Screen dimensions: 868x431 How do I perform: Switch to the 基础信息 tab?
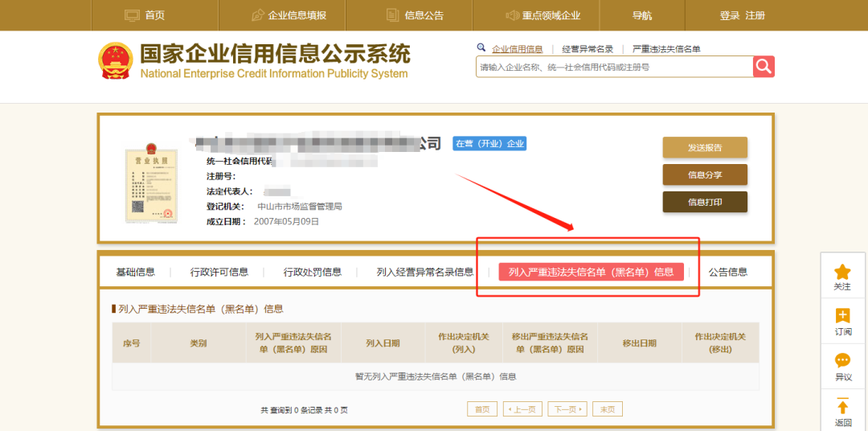pos(136,272)
